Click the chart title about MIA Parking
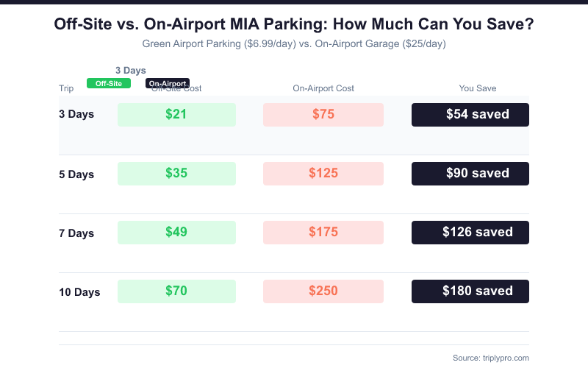This screenshot has width=588, height=368. click(294, 24)
